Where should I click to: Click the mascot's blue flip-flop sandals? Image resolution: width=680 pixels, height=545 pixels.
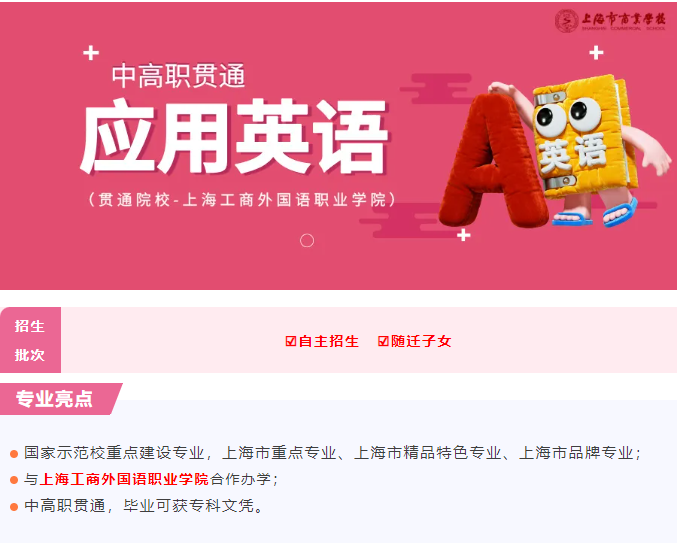coord(595,213)
